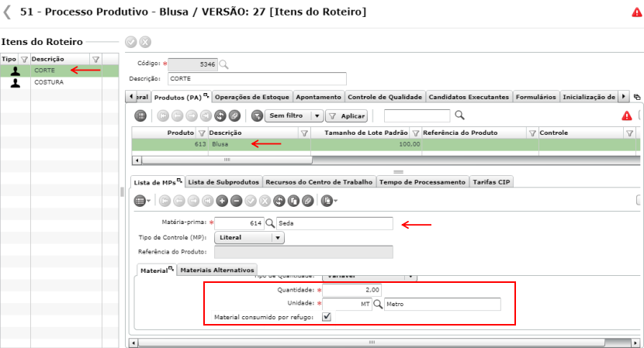Confirm Itens do Roteiro with the check icon
The height and width of the screenshot is (348, 644).
[x=131, y=42]
